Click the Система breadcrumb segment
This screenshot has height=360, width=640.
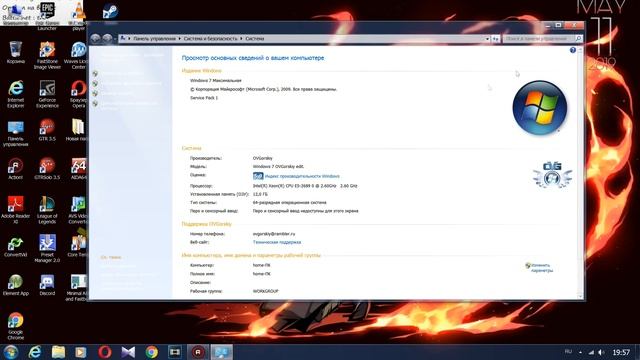(255, 39)
